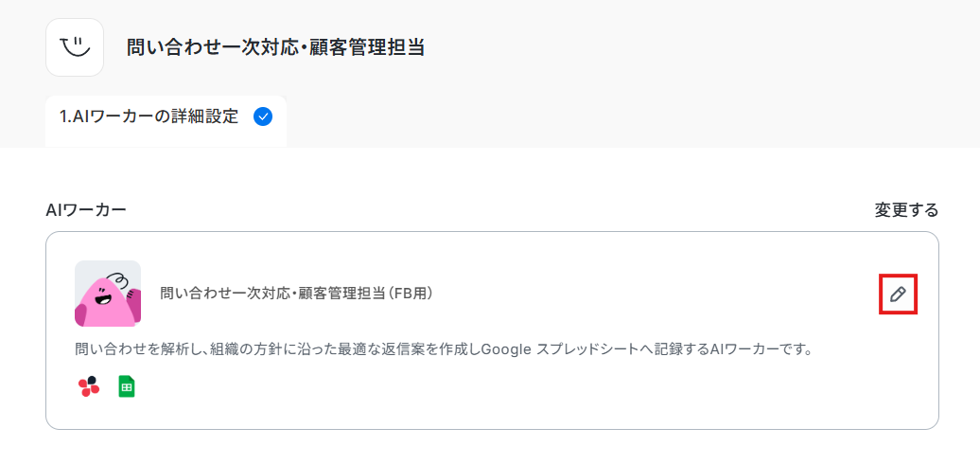Click worker name ending with (FB用)
Image resolution: width=980 pixels, height=464 pixels.
coord(297,294)
